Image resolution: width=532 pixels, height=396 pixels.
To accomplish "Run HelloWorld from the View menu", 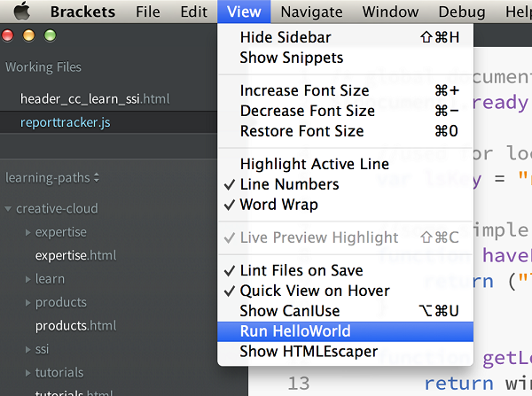I will pyautogui.click(x=346, y=331).
